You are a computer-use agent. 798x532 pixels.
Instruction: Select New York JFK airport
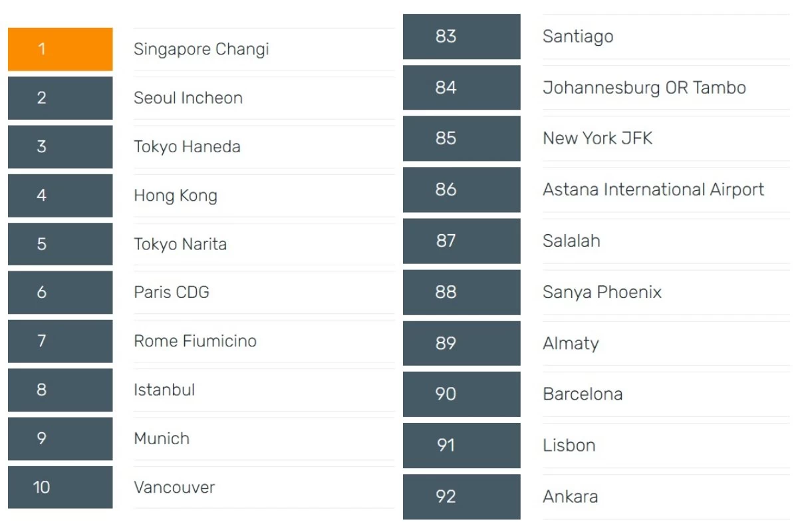[x=597, y=138]
